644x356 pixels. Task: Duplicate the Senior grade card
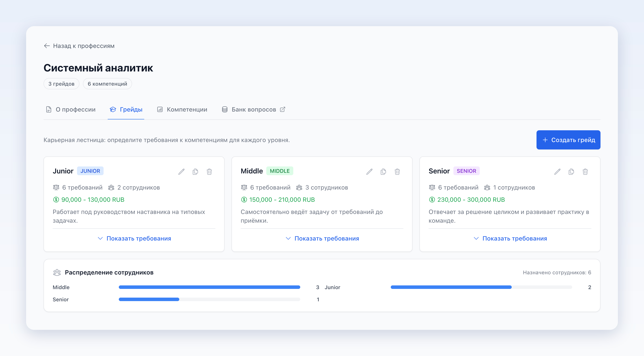click(572, 171)
